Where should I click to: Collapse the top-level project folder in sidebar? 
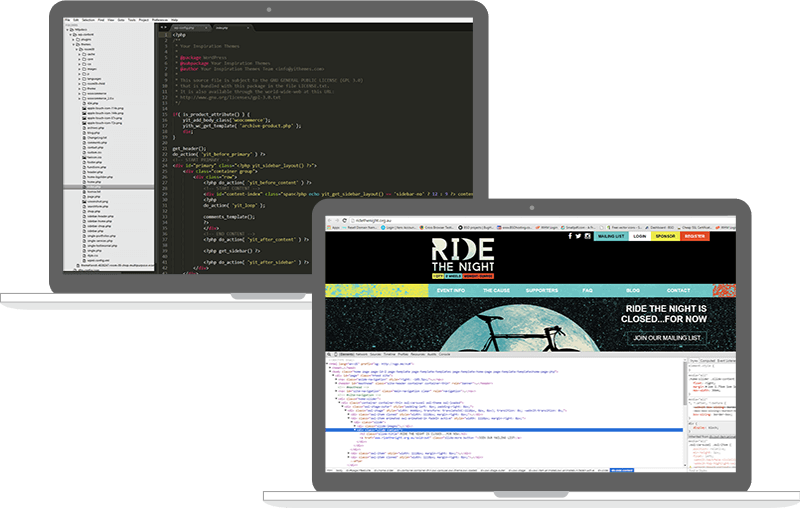[67, 30]
